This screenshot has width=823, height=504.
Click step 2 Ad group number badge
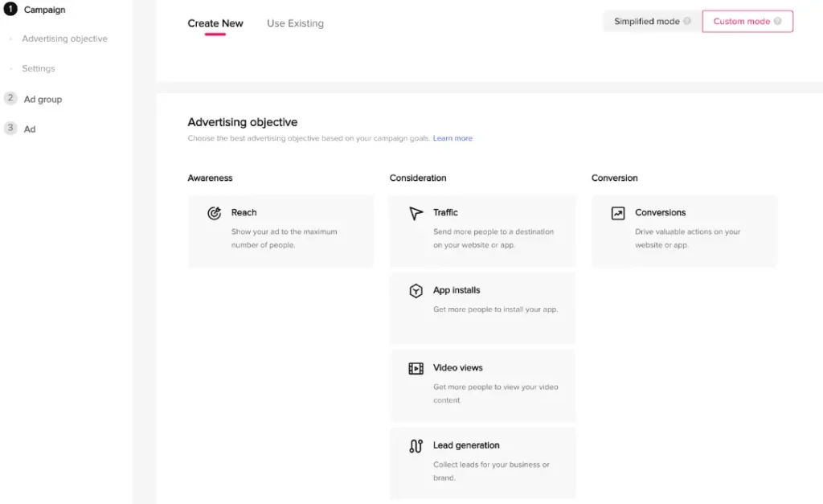point(10,98)
